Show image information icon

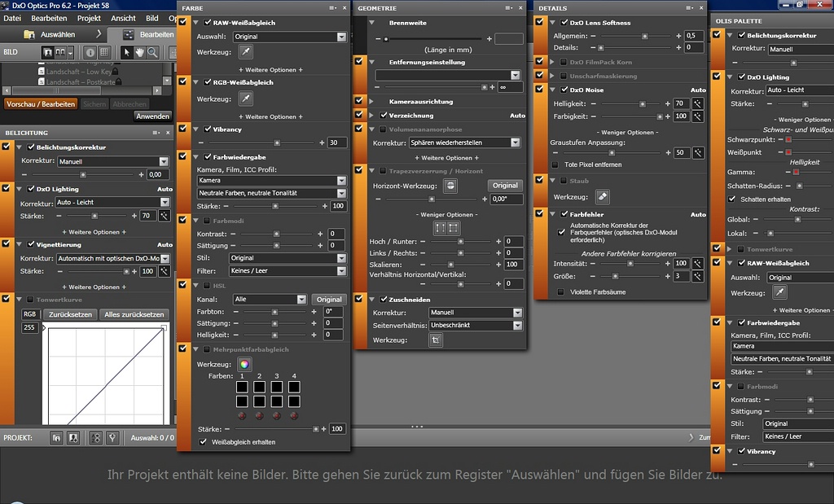(90, 52)
